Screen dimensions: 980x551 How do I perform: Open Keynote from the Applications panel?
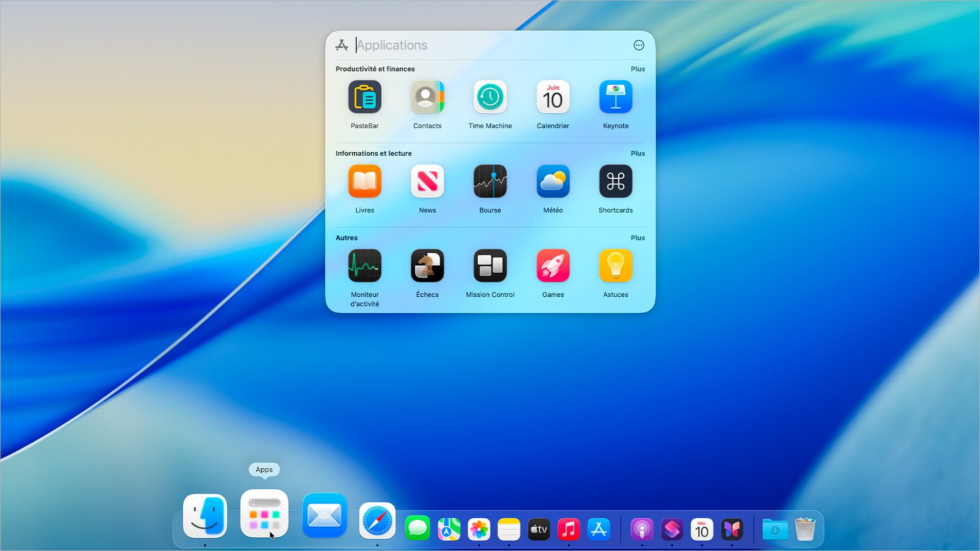coord(616,97)
